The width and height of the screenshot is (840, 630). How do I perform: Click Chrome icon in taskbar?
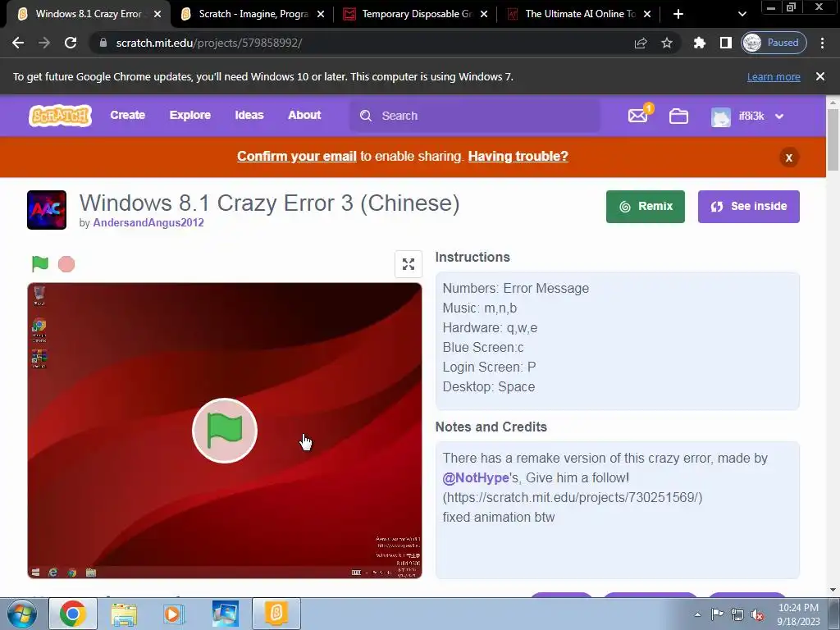tap(73, 614)
